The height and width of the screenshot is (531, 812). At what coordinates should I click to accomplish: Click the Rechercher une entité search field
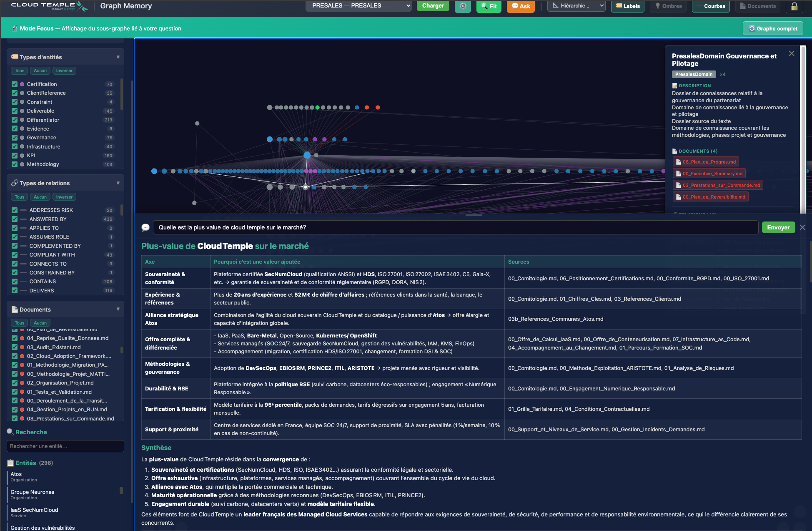coord(65,446)
